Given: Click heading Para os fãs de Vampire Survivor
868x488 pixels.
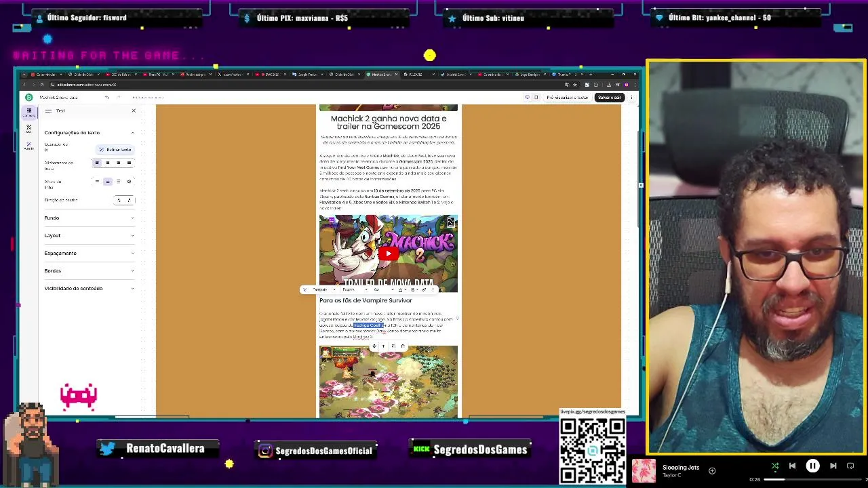Looking at the screenshot, I should click(x=366, y=300).
